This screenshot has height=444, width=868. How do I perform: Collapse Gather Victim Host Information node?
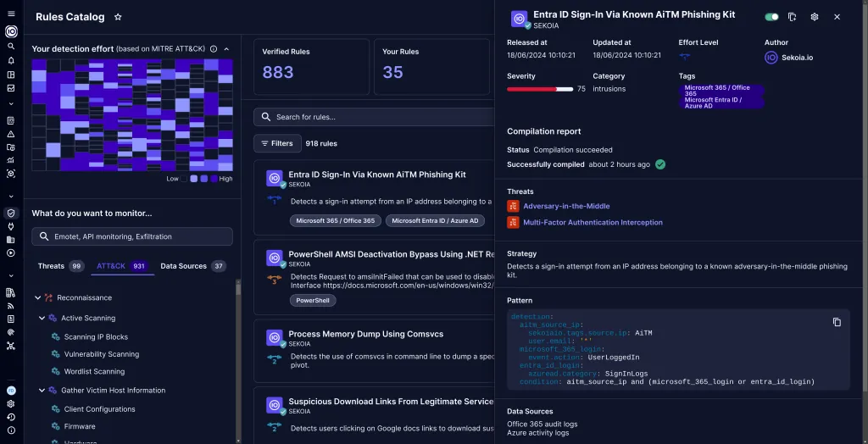[x=42, y=391]
